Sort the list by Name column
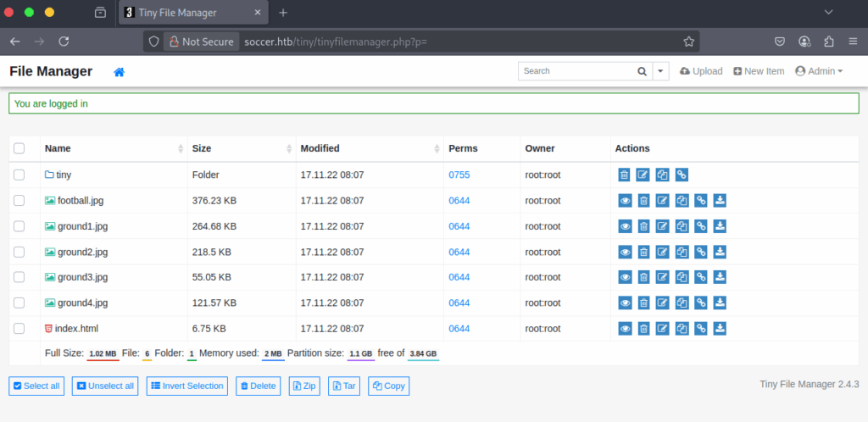Screen dimensions: 868x422 [x=114, y=148]
